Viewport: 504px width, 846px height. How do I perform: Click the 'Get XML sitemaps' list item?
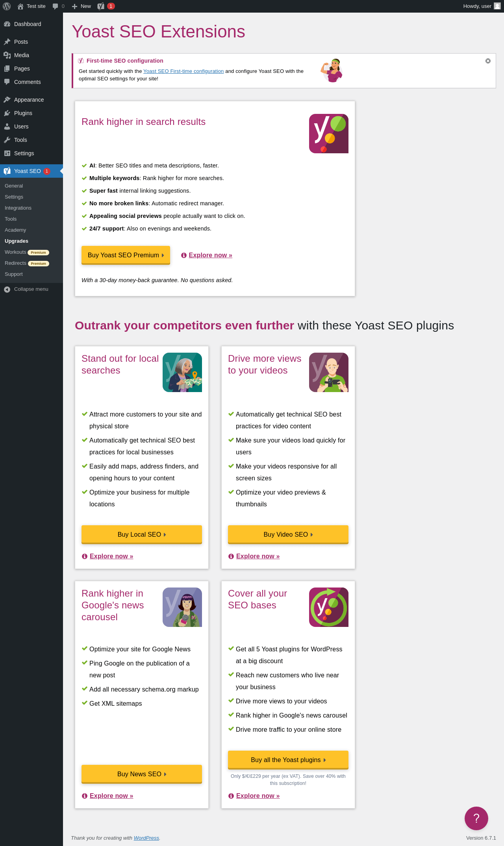115,704
